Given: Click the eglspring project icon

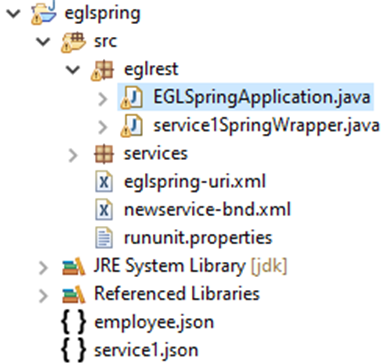Looking at the screenshot, I should [x=43, y=13].
